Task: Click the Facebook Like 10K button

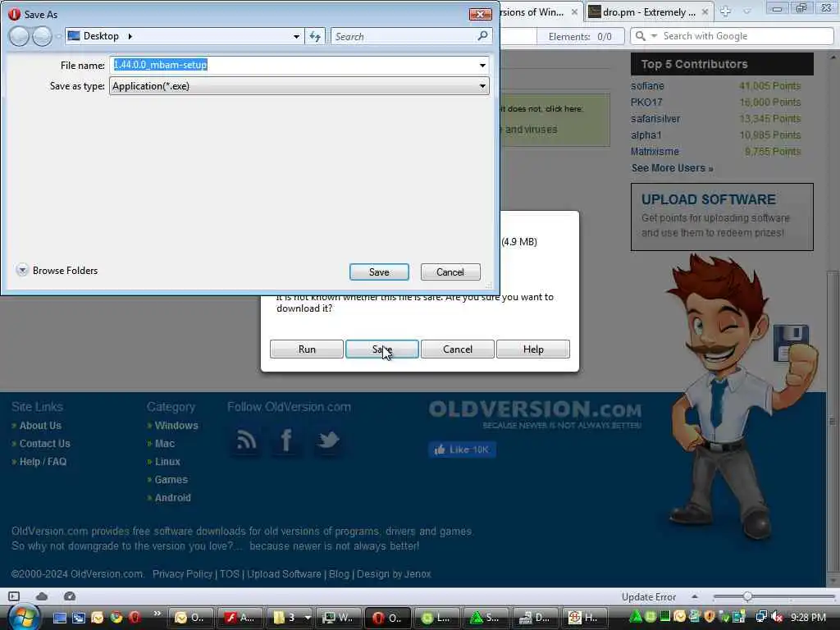Action: pyautogui.click(x=462, y=450)
